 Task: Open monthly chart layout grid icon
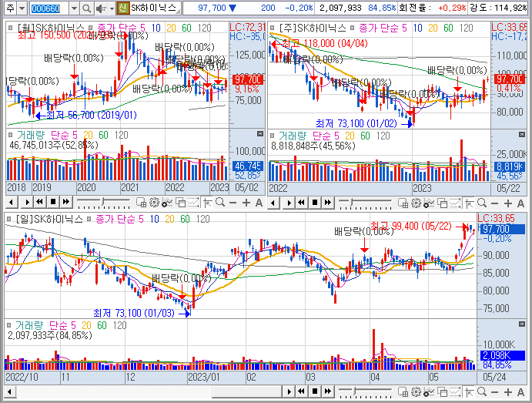point(141,203)
